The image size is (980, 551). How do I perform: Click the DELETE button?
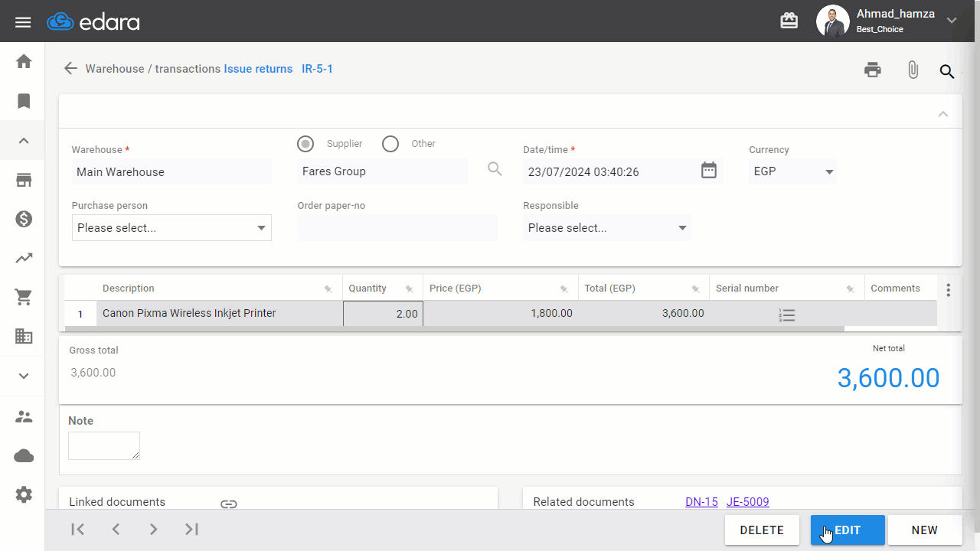(x=762, y=530)
